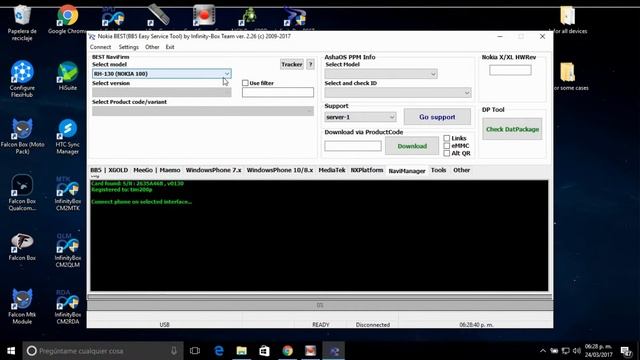Launch Microsoft Edge from the taskbar
Screen dimensions: 640x360
219,351
